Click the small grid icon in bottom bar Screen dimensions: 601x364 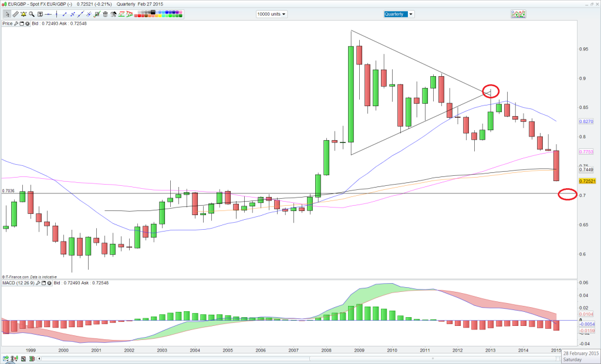click(23, 359)
